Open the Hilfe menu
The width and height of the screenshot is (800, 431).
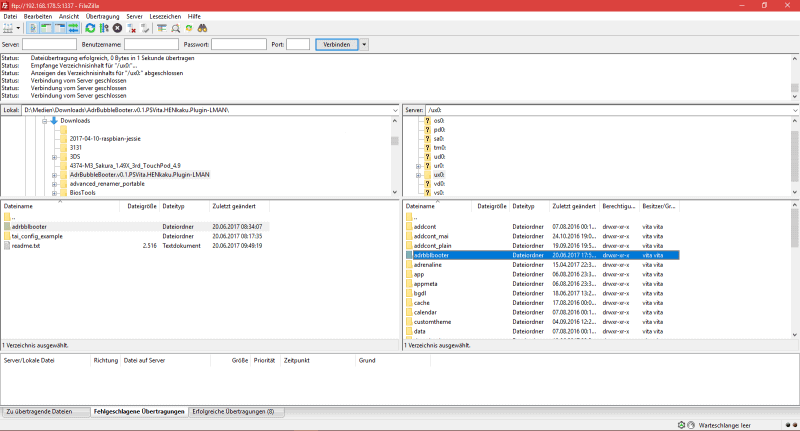(x=194, y=16)
